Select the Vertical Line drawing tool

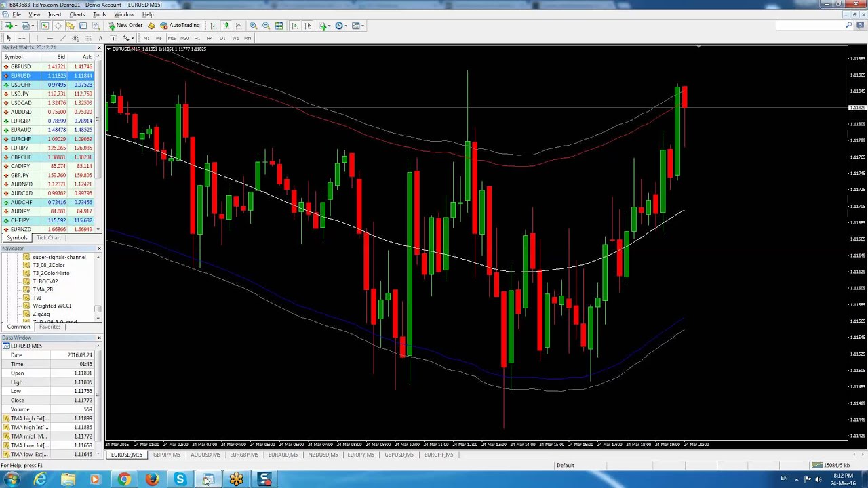pyautogui.click(x=37, y=38)
